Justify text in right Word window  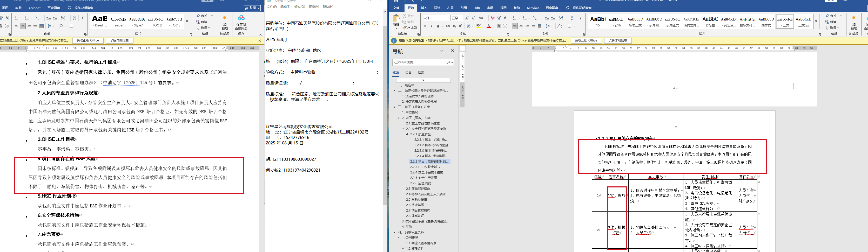(x=533, y=26)
